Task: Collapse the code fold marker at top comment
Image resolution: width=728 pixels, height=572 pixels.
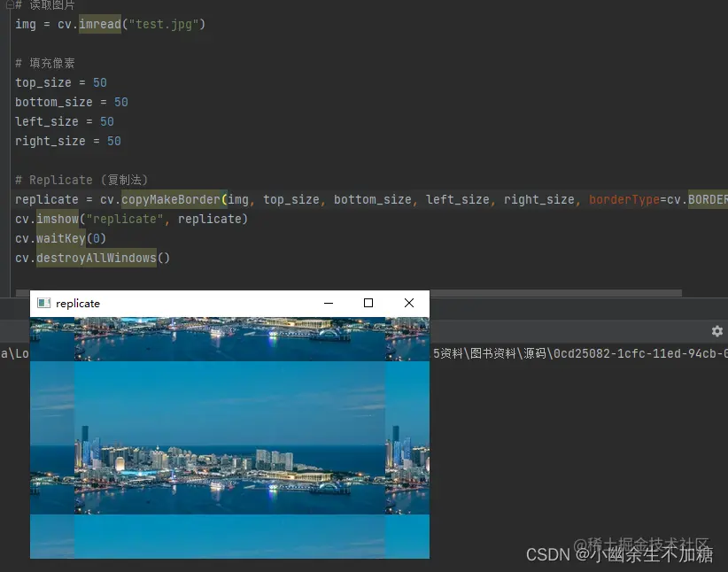Action: pos(9,5)
